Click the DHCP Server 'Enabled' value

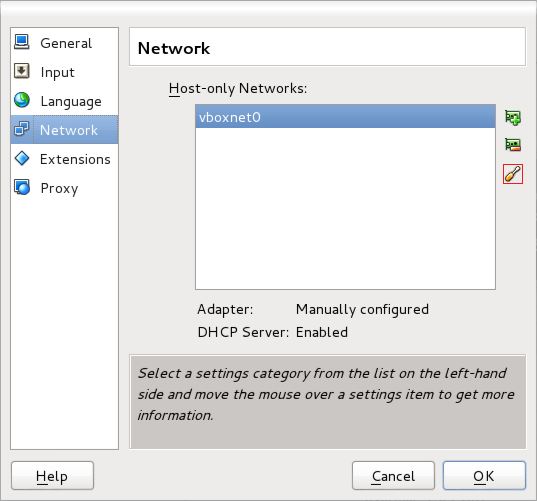pos(322,332)
